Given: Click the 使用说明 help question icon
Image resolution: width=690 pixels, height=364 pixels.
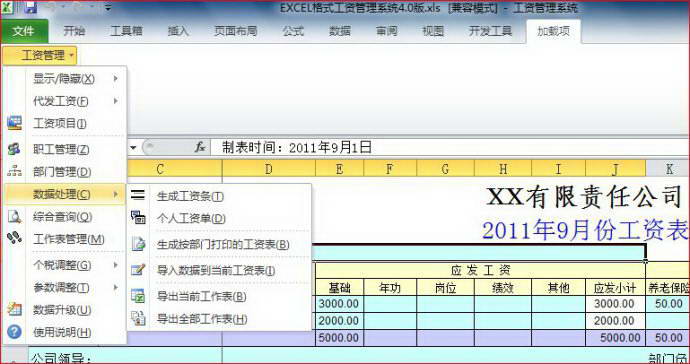Looking at the screenshot, I should (x=14, y=331).
